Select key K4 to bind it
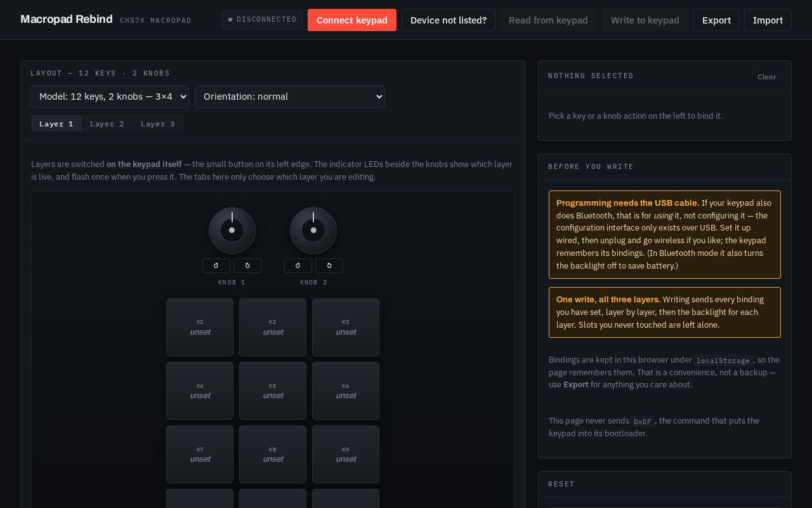This screenshot has width=812, height=508. (200, 391)
